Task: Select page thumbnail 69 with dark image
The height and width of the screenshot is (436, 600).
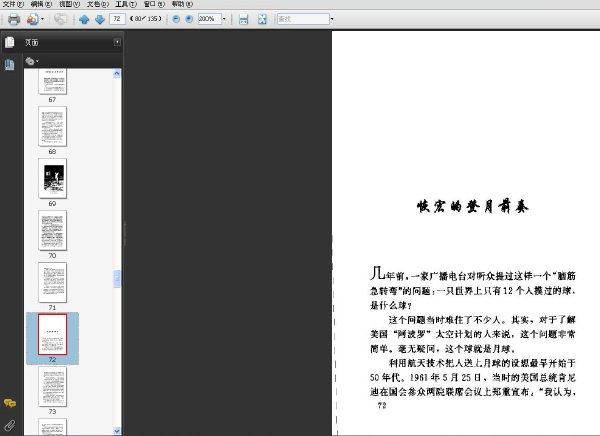Action: [52, 178]
